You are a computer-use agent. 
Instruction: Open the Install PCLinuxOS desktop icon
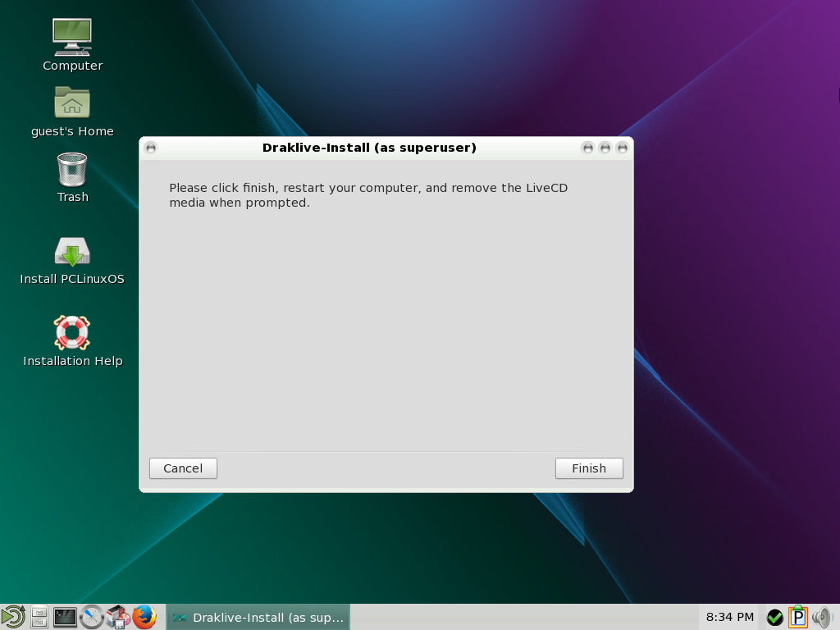pos(72,252)
